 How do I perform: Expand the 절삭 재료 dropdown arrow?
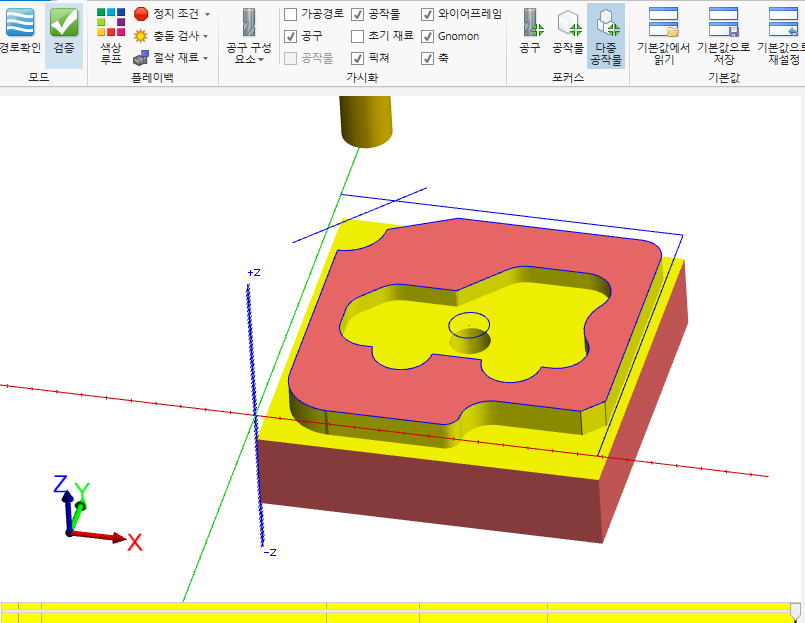click(205, 59)
